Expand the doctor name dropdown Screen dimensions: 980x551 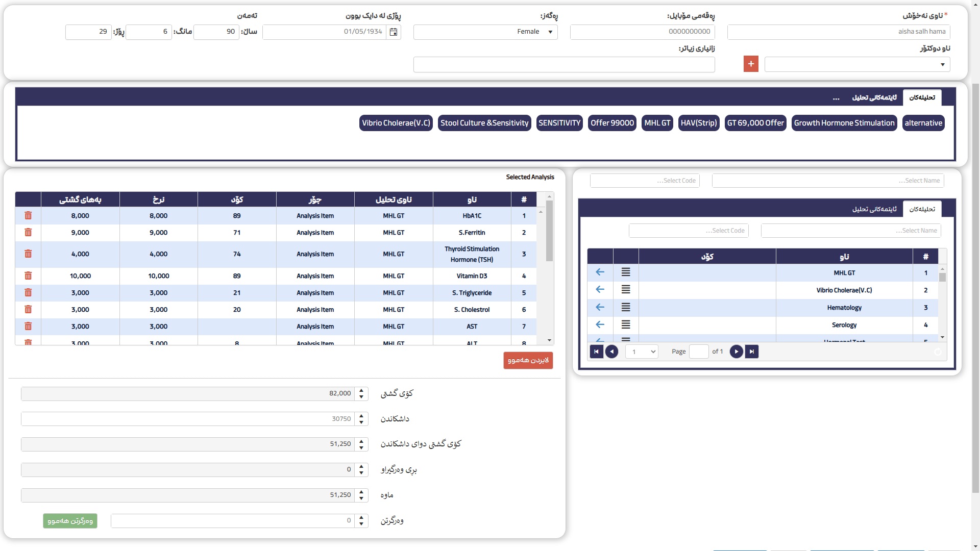click(942, 64)
